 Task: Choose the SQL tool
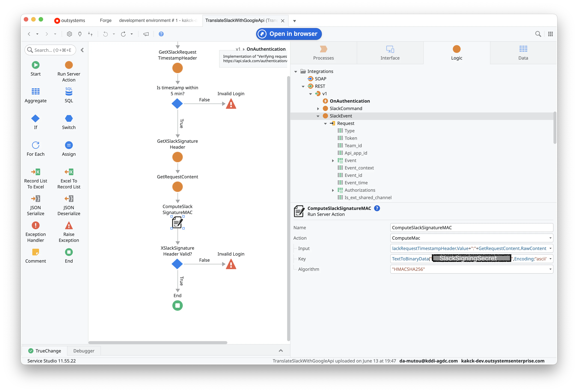[69, 95]
